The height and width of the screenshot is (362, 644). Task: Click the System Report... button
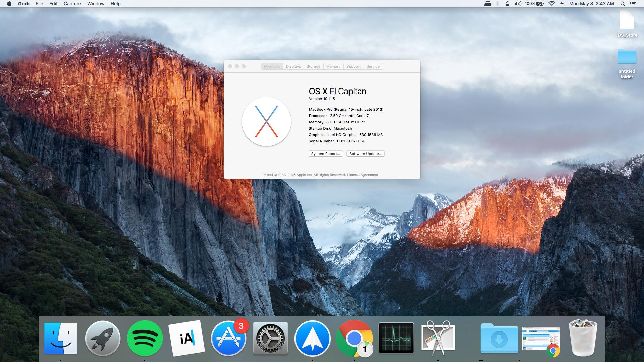point(326,154)
